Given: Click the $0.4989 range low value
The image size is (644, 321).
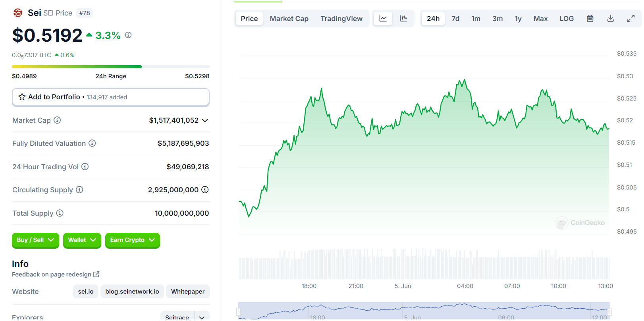Looking at the screenshot, I should [24, 76].
